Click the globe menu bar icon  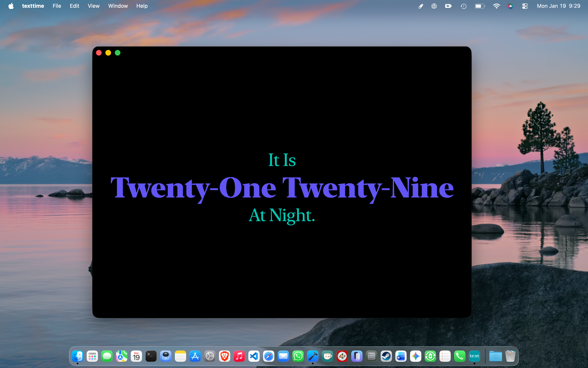click(434, 6)
